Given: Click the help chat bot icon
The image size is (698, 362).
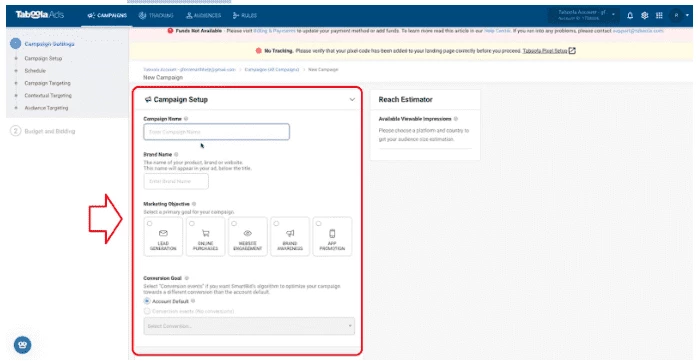Looking at the screenshot, I should click(23, 345).
